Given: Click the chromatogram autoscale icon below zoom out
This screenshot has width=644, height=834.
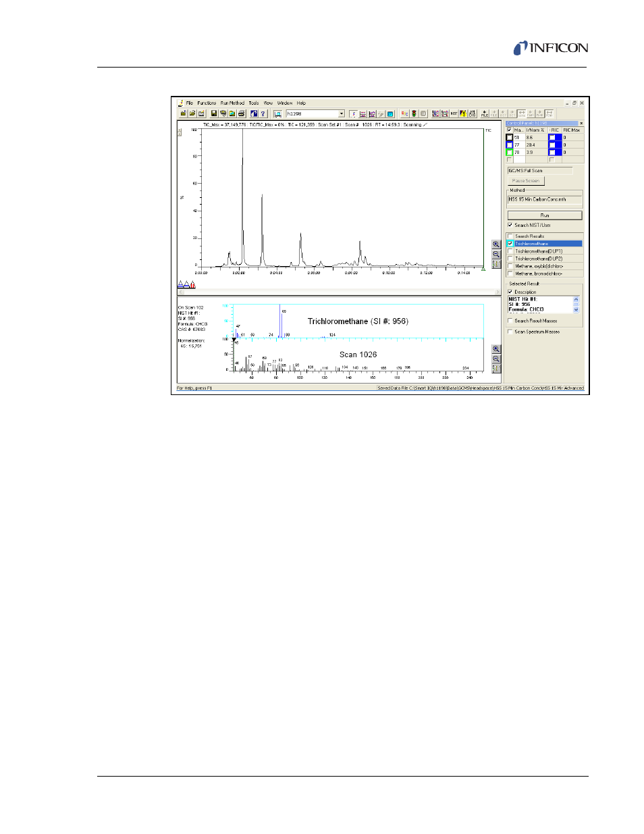Looking at the screenshot, I should tap(496, 263).
